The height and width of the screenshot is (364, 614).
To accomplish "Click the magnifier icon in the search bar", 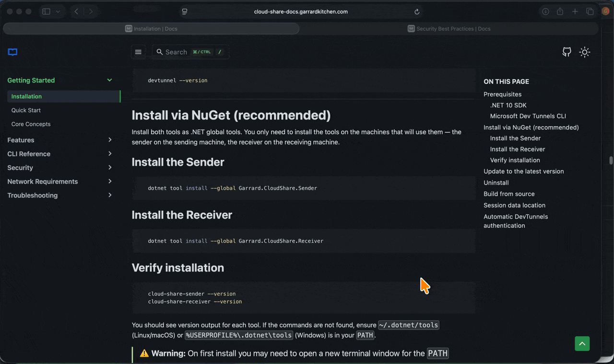I will (x=159, y=52).
